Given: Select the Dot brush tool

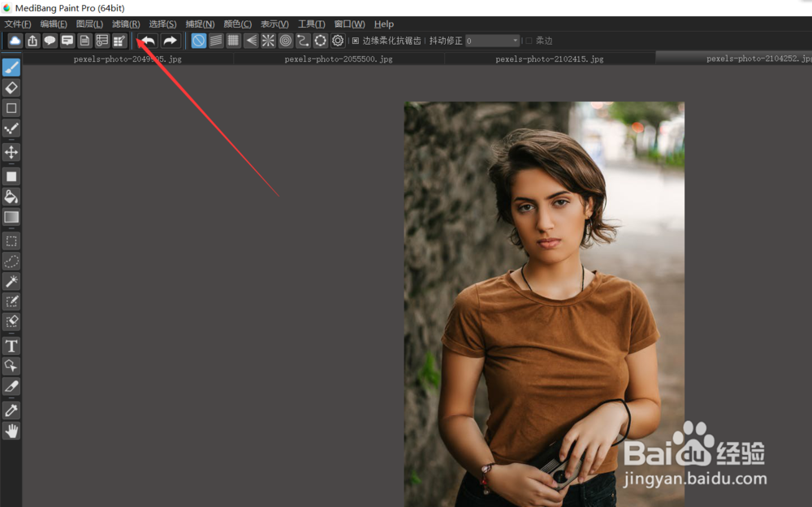Looking at the screenshot, I should tap(11, 128).
